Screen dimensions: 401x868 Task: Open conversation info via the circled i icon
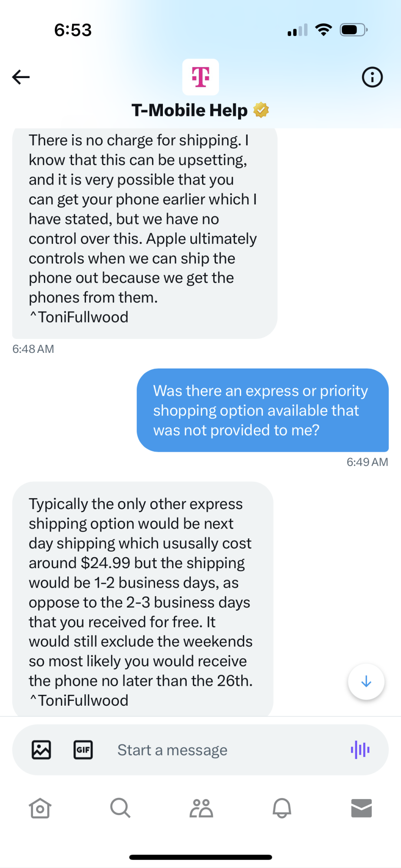(372, 77)
